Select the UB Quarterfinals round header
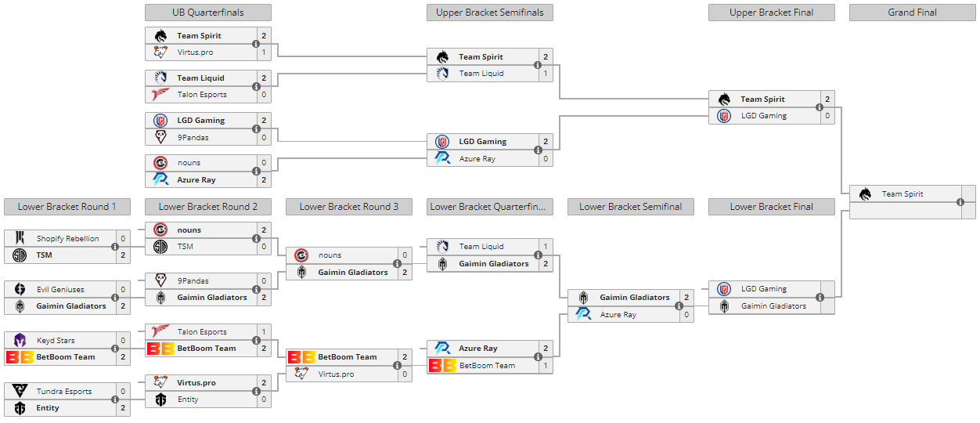Viewport: 980px width, 423px height. coord(208,13)
